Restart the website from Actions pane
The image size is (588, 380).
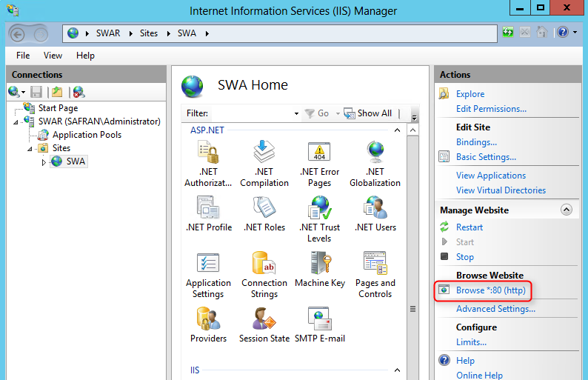pyautogui.click(x=469, y=227)
